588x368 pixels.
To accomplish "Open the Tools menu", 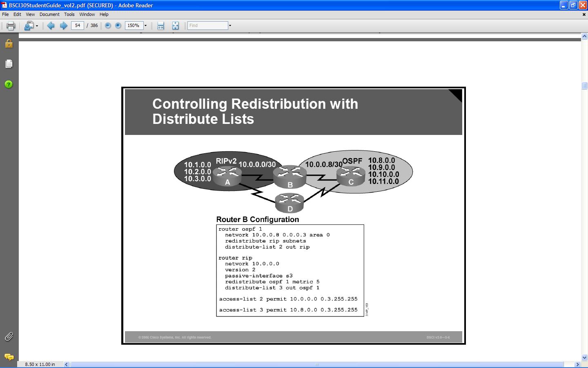I will point(69,14).
